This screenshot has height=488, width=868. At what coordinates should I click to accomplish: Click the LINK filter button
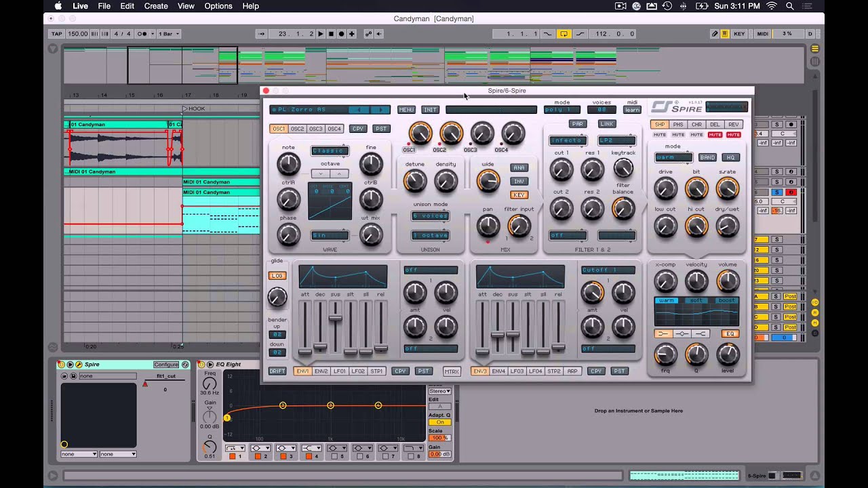(607, 124)
